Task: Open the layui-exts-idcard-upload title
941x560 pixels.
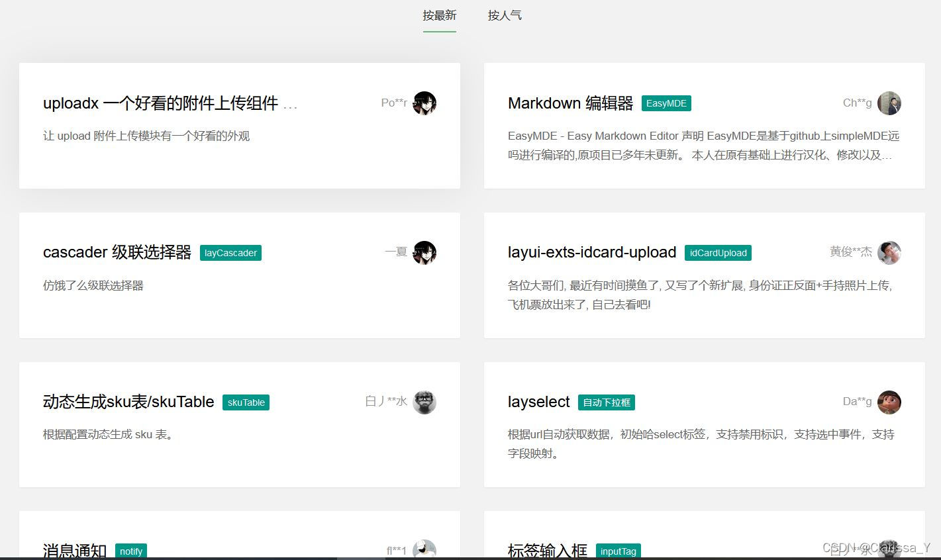Action: pos(591,253)
